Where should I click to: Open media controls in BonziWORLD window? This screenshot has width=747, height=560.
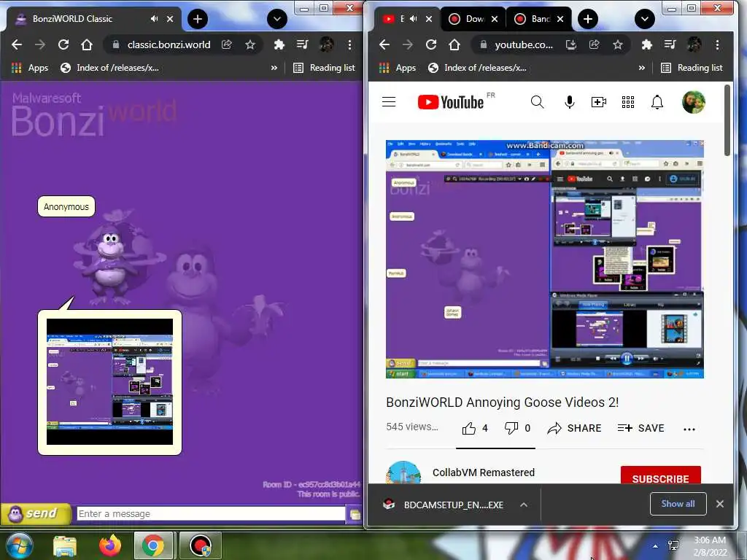(x=302, y=44)
